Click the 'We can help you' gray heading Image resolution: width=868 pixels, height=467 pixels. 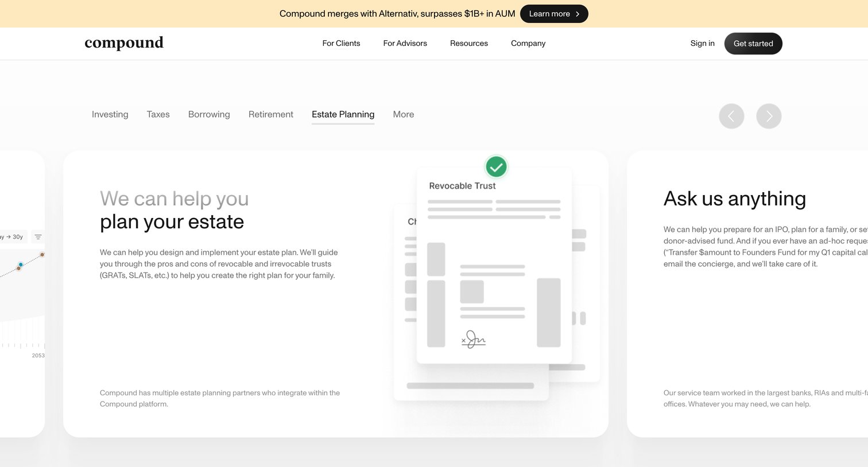175,199
